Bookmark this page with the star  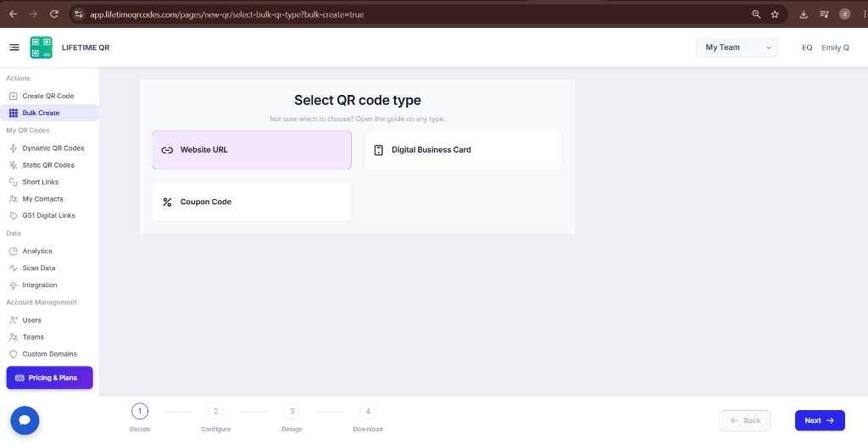775,14
